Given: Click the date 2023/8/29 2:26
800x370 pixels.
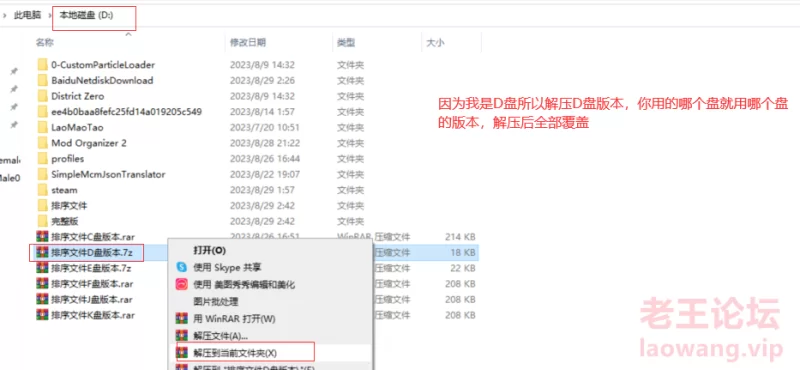Looking at the screenshot, I should coord(262,80).
